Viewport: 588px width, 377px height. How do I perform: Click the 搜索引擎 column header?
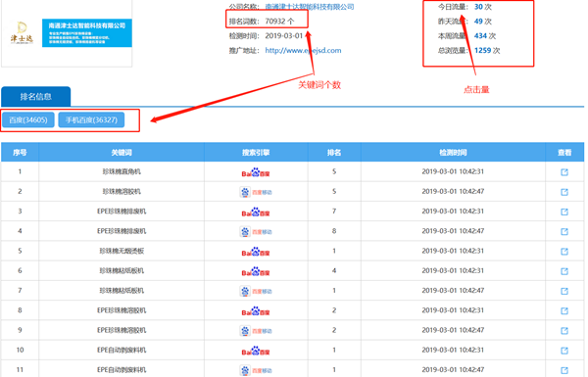tap(256, 153)
